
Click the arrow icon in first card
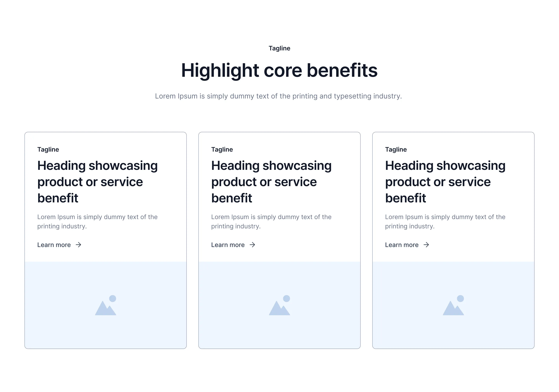click(78, 245)
